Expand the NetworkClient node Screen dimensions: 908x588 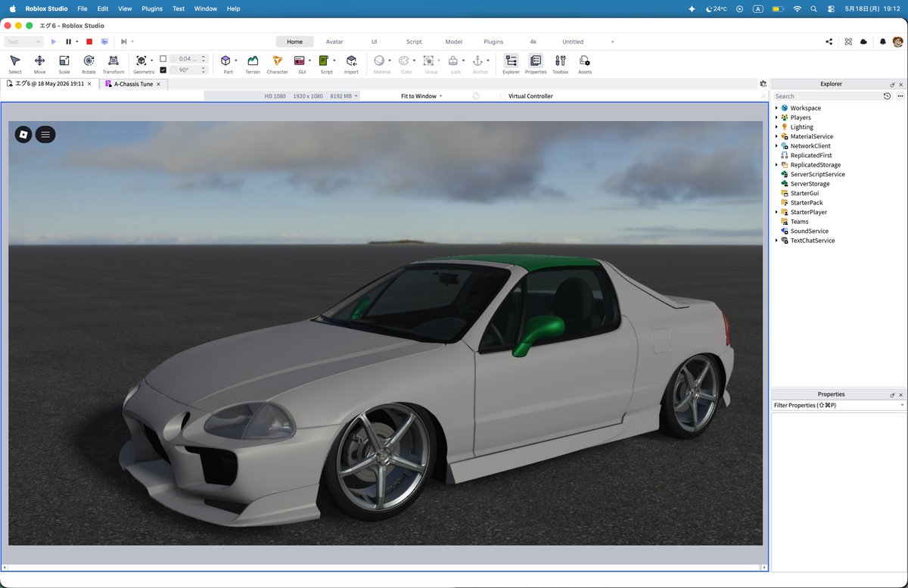click(776, 146)
